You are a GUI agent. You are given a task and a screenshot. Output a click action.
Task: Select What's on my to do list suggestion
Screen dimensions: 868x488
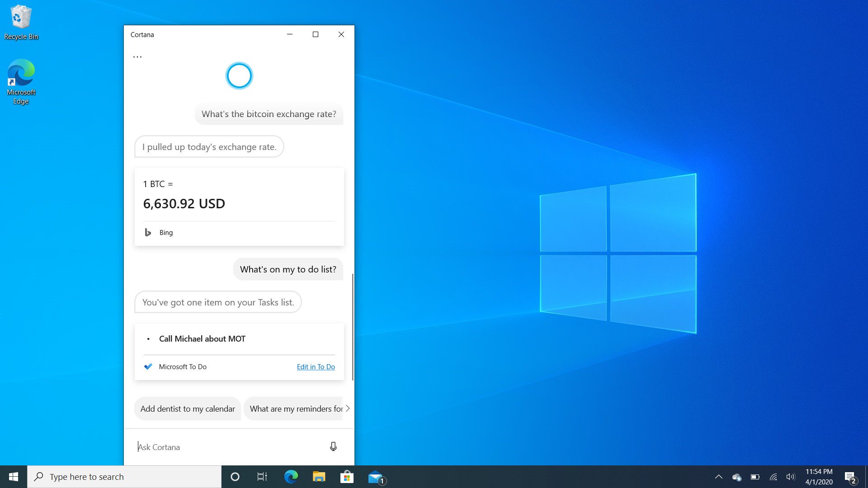[288, 269]
